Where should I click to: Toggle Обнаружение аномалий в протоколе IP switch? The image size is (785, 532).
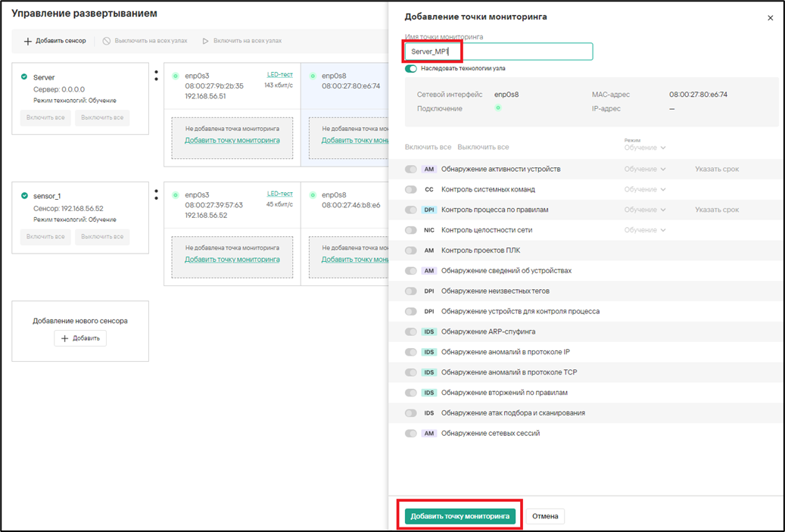(x=410, y=353)
